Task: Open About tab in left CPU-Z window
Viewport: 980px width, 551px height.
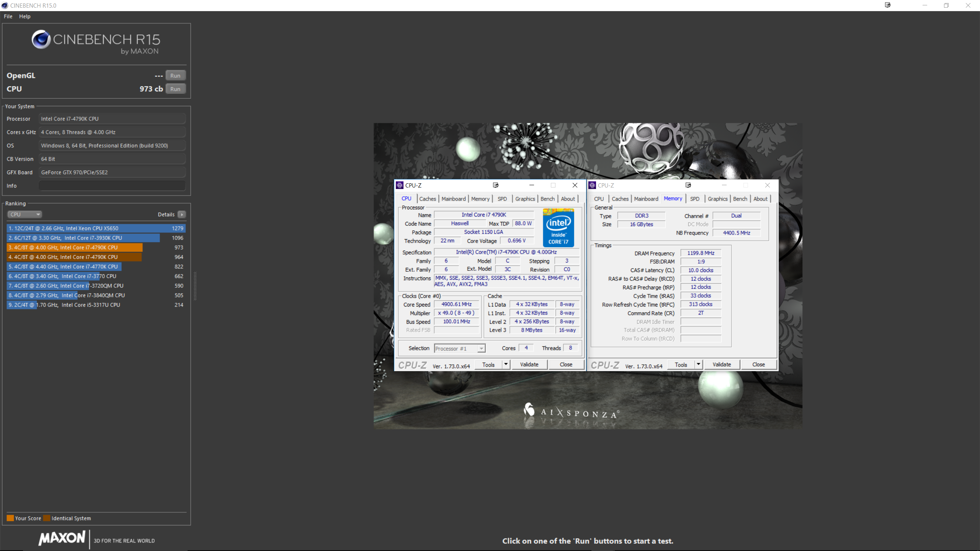Action: tap(568, 199)
